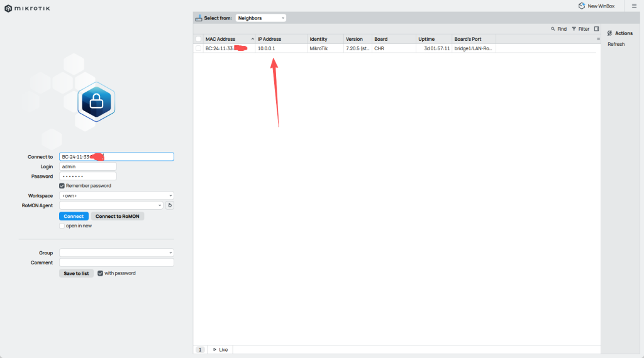Toggle the column layout panel icon
The height and width of the screenshot is (358, 644).
[x=596, y=29]
